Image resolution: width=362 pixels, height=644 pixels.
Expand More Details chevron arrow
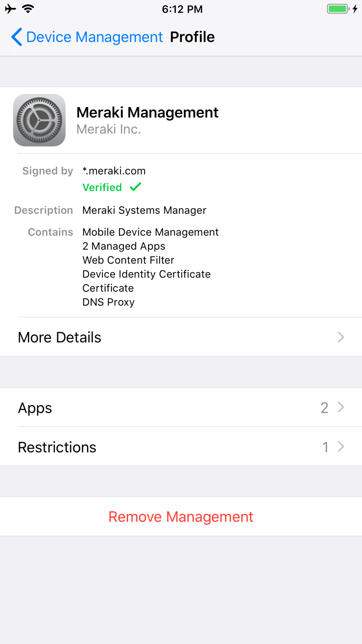tap(341, 337)
